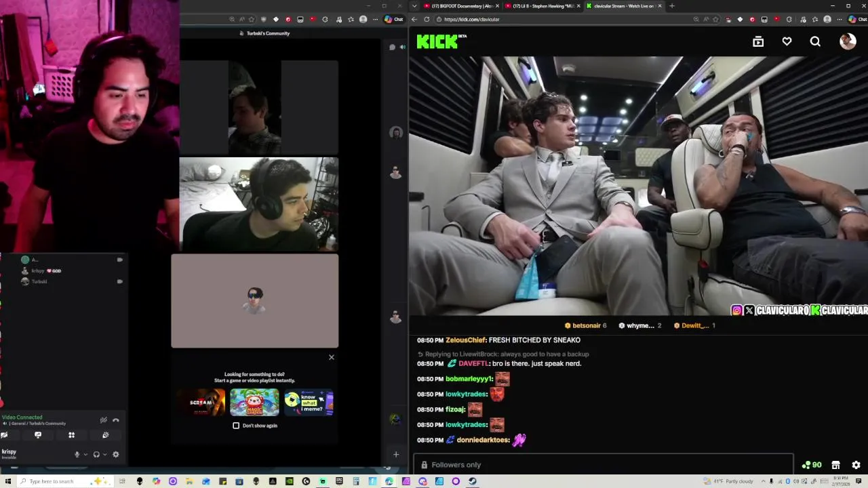Switch to BIGFOOT Documentary browser tab
This screenshot has height=488, width=868.
[x=460, y=6]
